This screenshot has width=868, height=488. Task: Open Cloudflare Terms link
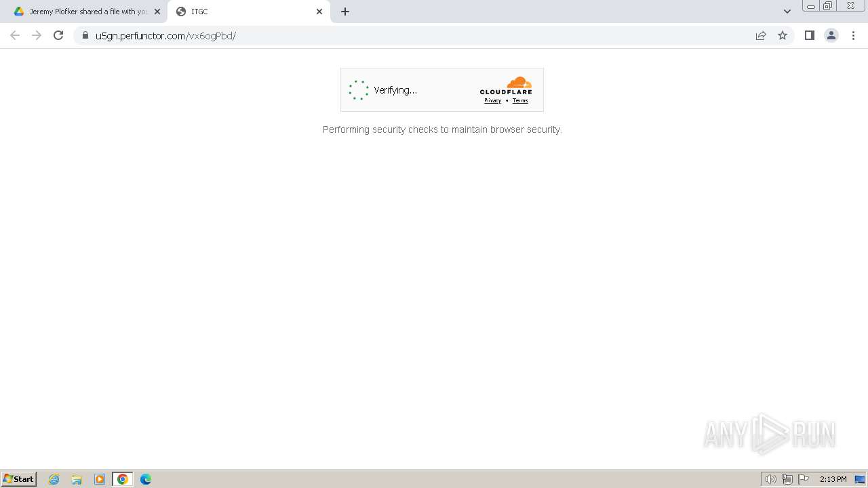point(520,100)
